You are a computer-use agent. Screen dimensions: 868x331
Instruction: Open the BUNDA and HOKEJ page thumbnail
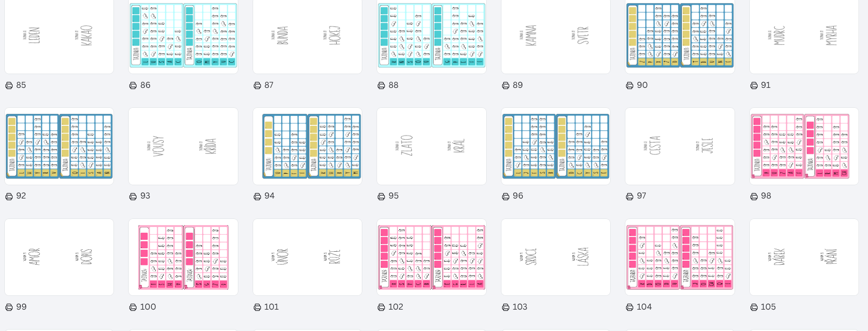coord(307,36)
